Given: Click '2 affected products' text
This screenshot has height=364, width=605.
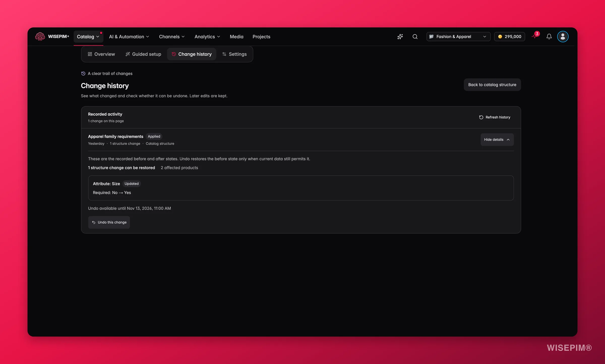Looking at the screenshot, I should click(x=179, y=168).
